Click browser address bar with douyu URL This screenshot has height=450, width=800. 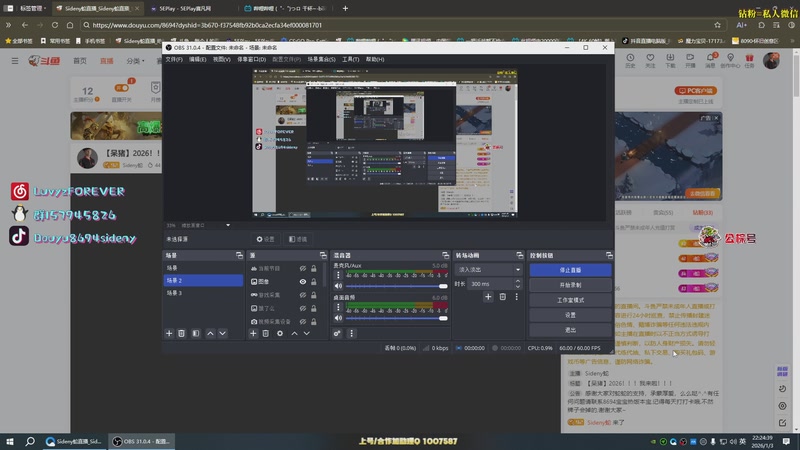point(398,25)
